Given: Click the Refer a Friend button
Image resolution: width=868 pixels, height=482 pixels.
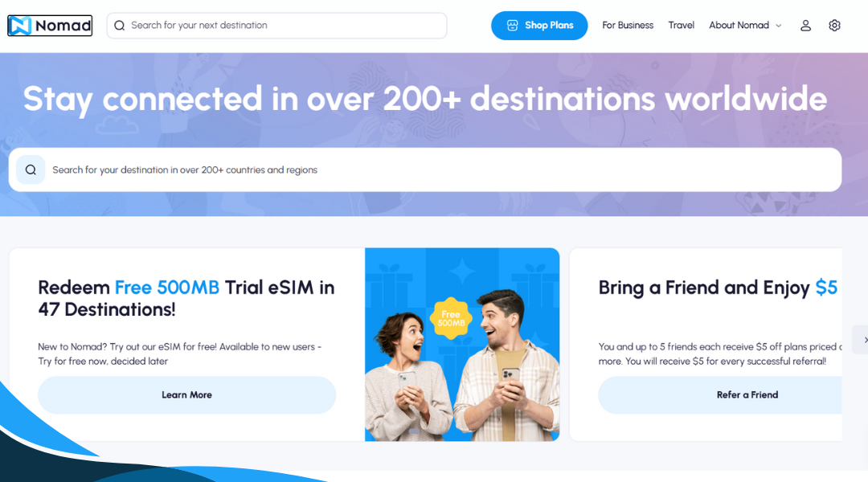Looking at the screenshot, I should coord(720,395).
